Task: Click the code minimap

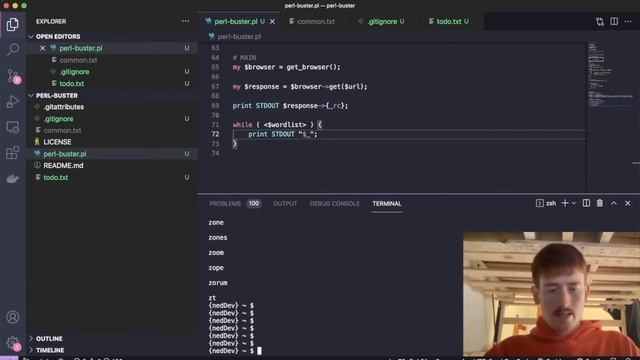Action: coord(611,76)
